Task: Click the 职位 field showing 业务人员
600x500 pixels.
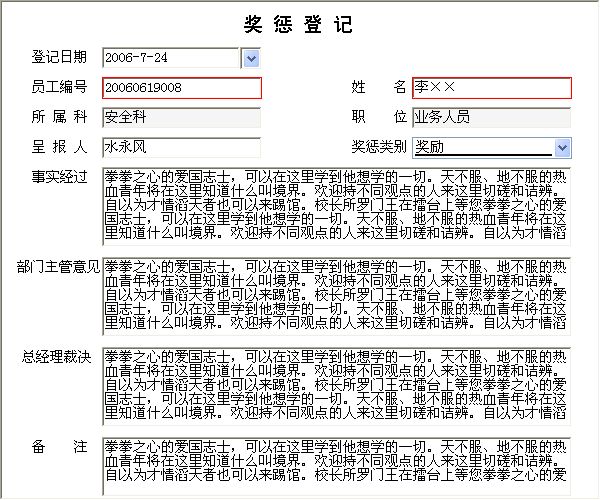Action: pyautogui.click(x=492, y=117)
